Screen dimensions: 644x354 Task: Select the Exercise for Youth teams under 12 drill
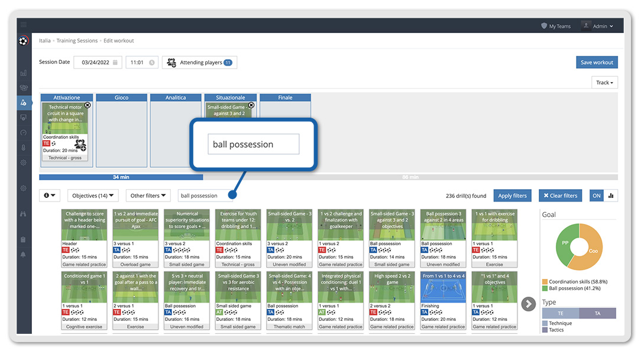(x=238, y=238)
